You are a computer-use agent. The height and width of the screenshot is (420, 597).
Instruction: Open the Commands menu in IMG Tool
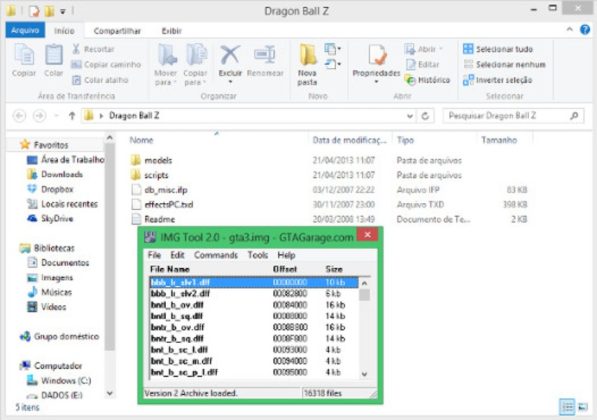[216, 255]
